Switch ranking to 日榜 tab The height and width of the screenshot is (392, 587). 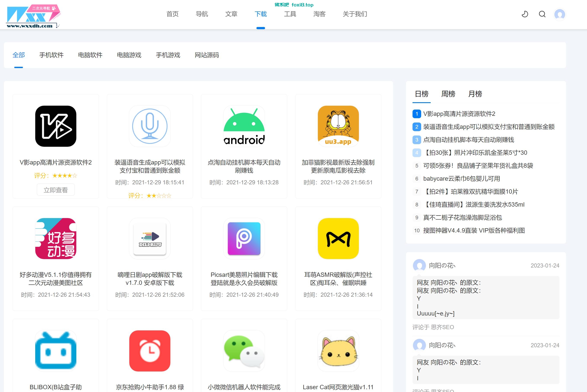tap(422, 94)
